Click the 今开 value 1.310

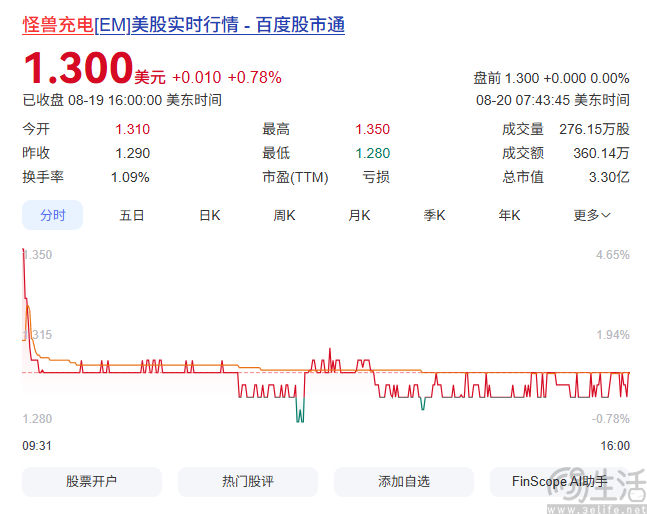pos(132,129)
